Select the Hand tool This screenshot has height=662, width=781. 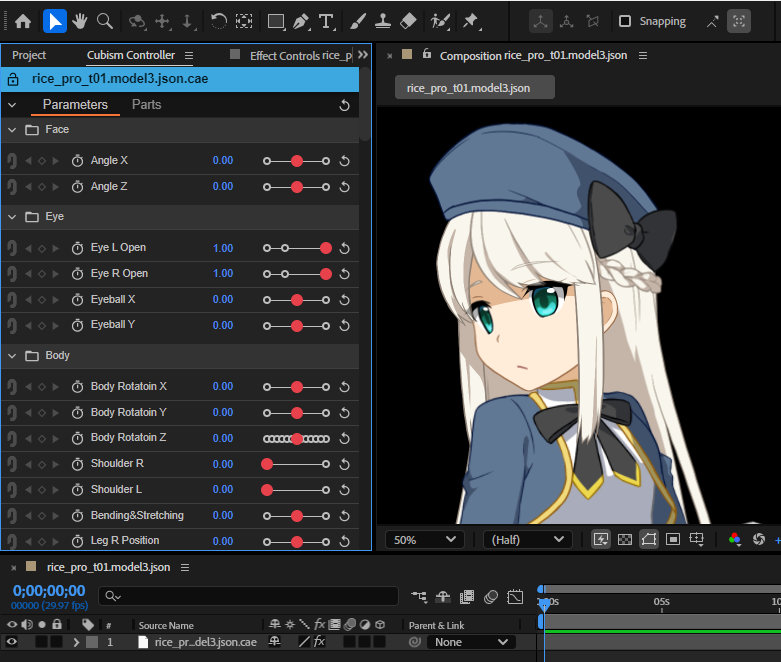coord(79,21)
